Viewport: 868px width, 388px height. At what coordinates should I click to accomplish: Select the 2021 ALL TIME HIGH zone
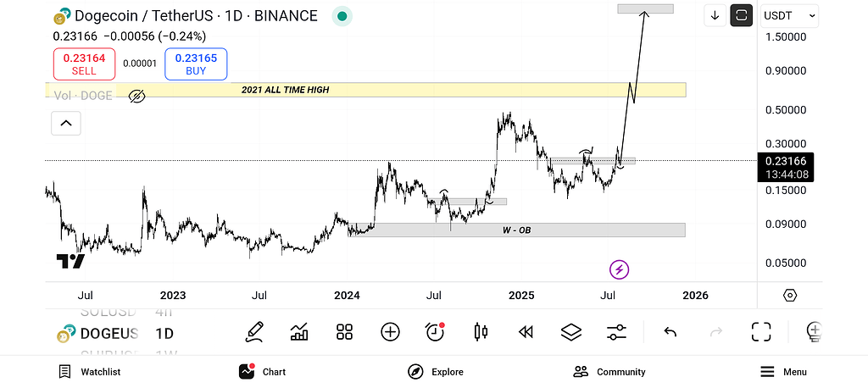[x=365, y=90]
